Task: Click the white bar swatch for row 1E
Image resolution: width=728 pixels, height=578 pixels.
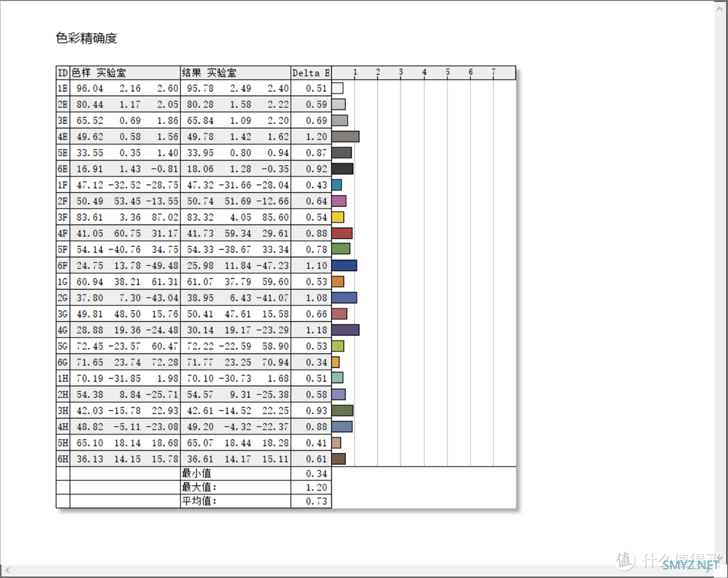Action: click(x=338, y=88)
